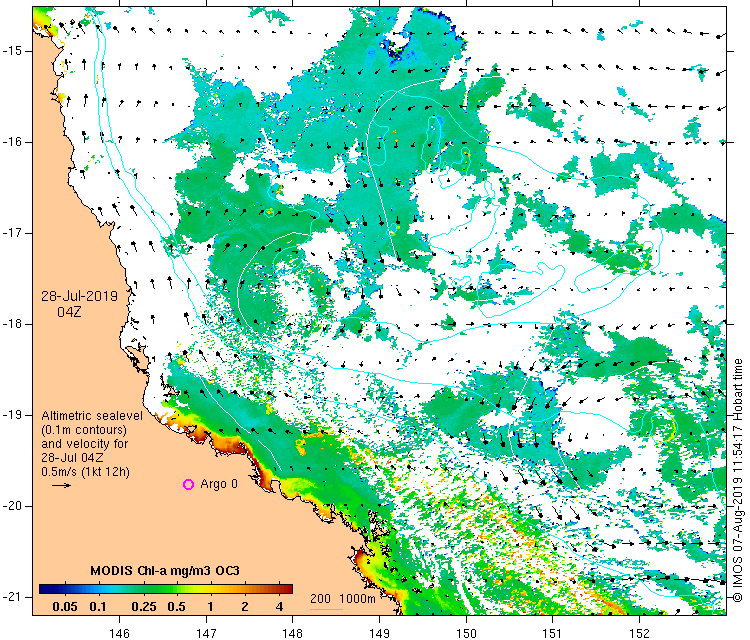Click the '0.1' colorbar tick label
This screenshot has width=750, height=640.
pyautogui.click(x=98, y=607)
